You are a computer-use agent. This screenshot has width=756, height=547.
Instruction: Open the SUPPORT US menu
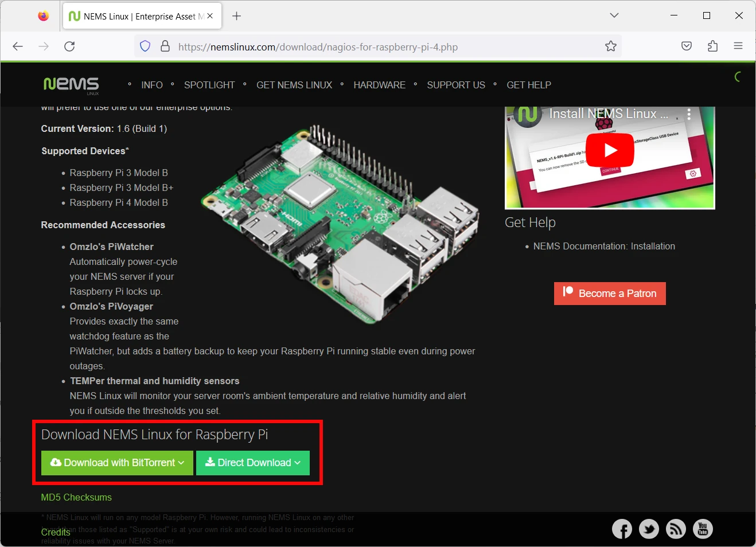point(456,85)
